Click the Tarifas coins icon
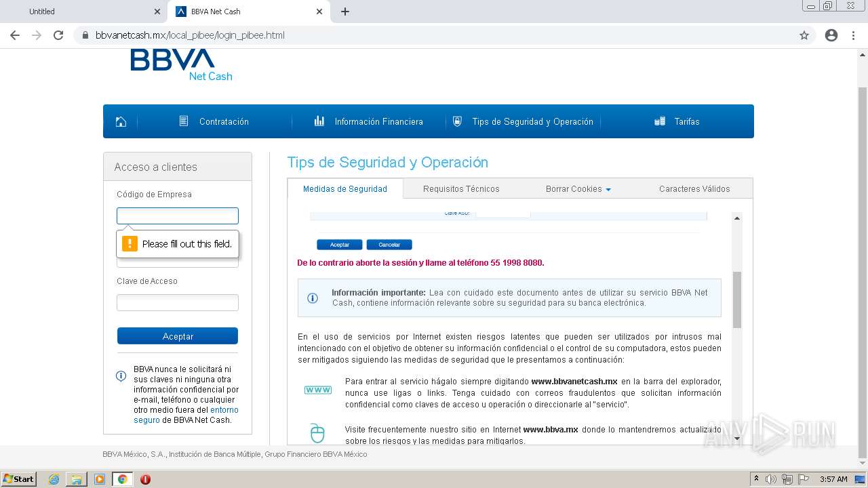Image resolution: width=868 pixels, height=488 pixels. (x=660, y=121)
